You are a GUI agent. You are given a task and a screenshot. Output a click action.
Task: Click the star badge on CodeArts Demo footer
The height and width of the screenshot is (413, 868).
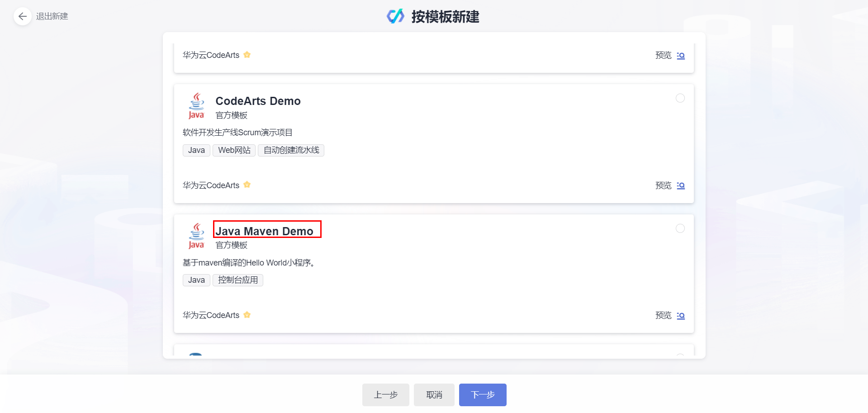[247, 185]
